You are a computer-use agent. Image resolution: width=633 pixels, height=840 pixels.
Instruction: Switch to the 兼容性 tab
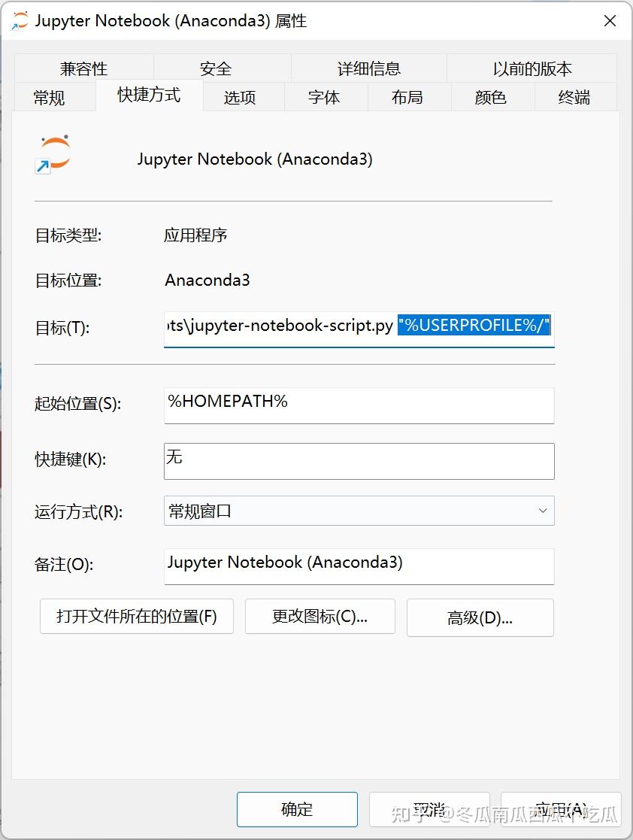click(83, 68)
